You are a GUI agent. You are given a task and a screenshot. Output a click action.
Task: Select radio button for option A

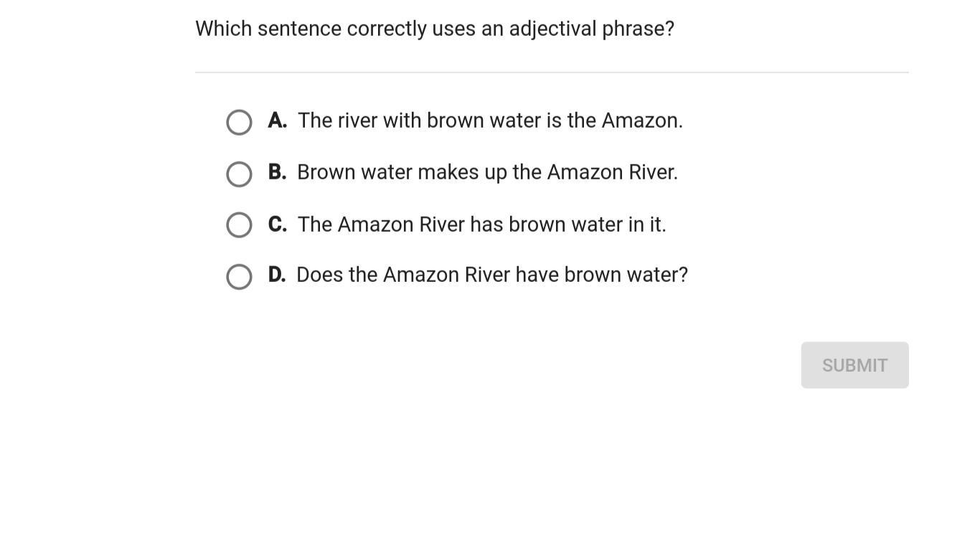click(x=239, y=122)
